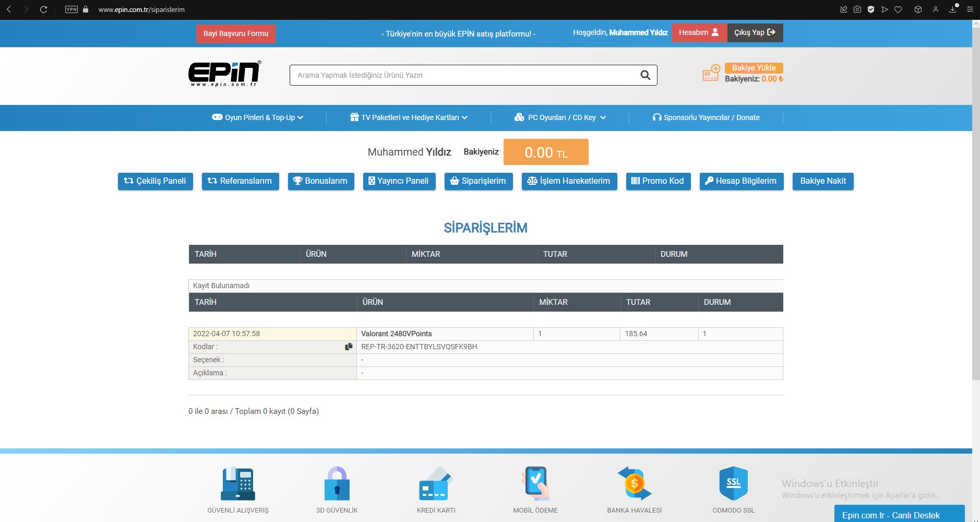Click the orange 0.00 TL balance box
The height and width of the screenshot is (522, 980).
coord(546,152)
